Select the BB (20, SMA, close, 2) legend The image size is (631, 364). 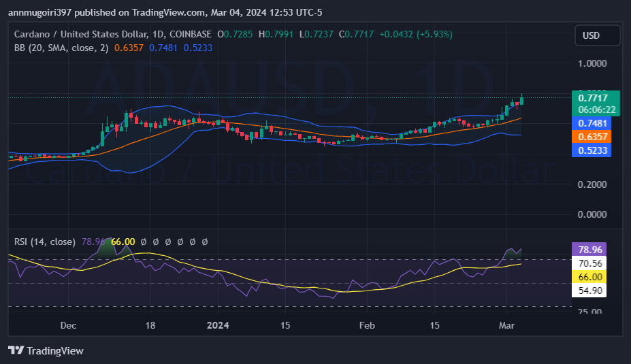click(61, 48)
